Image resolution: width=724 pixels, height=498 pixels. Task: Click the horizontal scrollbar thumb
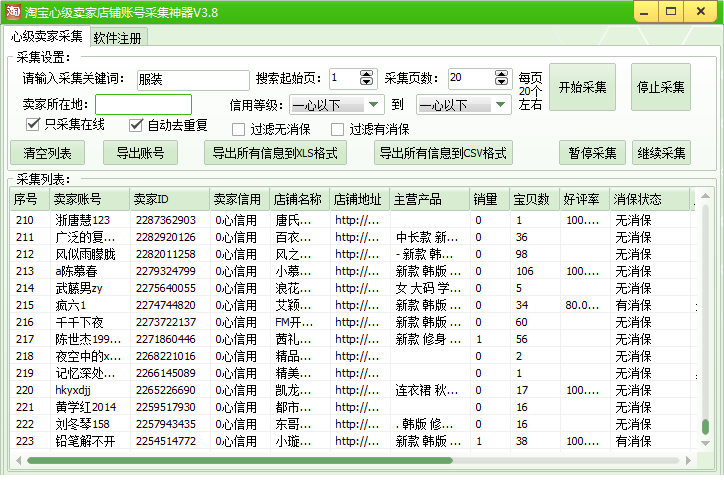(240, 461)
